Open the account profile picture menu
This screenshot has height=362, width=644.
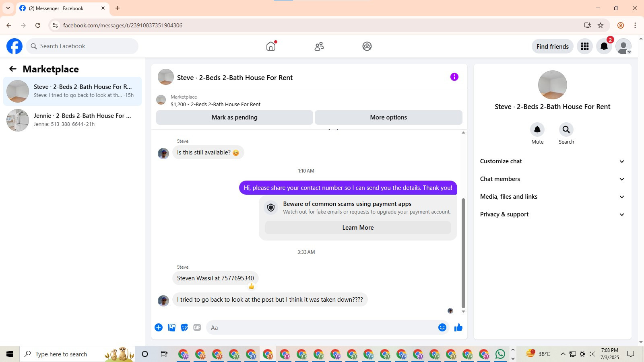click(623, 46)
